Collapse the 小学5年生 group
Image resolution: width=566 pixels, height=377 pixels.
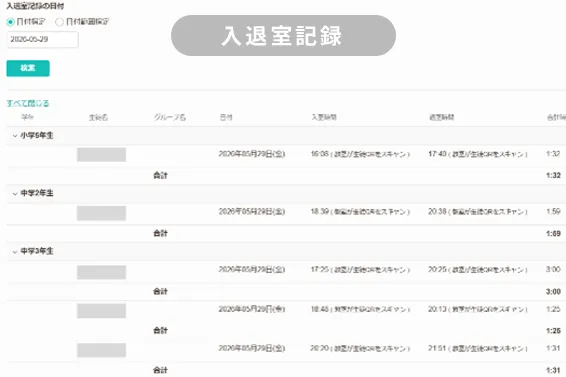[15, 136]
